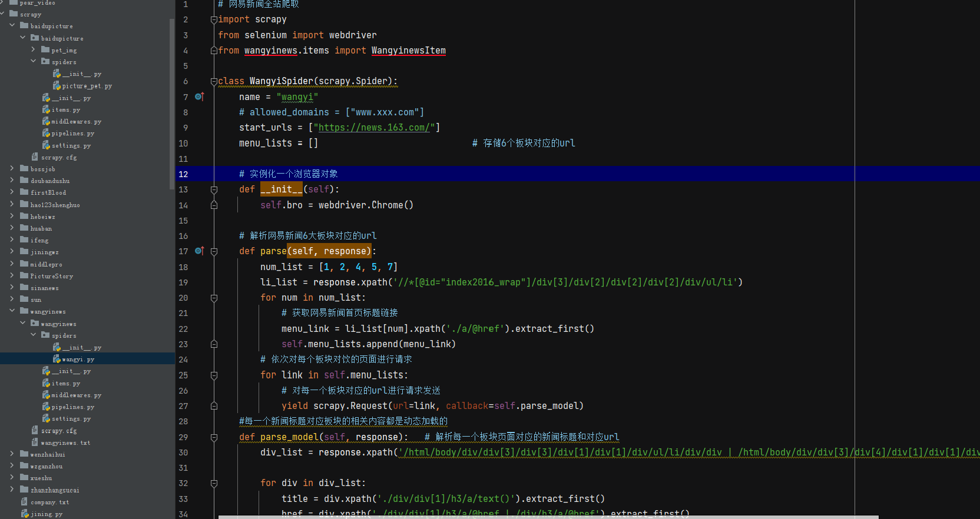Click the override gutter icon on the def parse line

pyautogui.click(x=199, y=251)
